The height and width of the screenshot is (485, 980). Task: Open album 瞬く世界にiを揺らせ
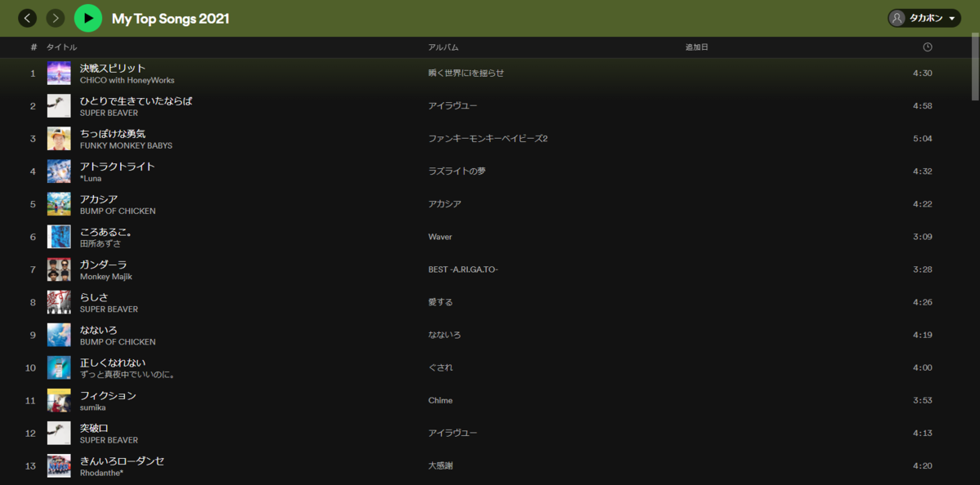[x=466, y=73]
